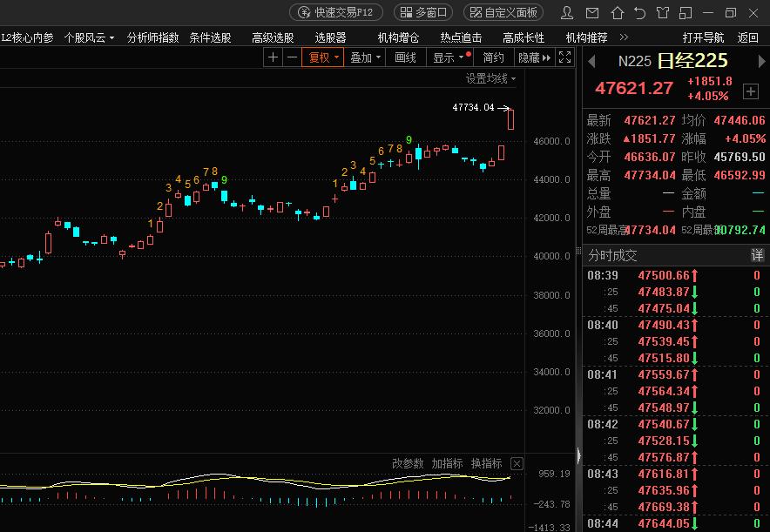Image resolution: width=770 pixels, height=532 pixels.
Task: Click the 46000.0 price axis label
Action: pyautogui.click(x=551, y=141)
